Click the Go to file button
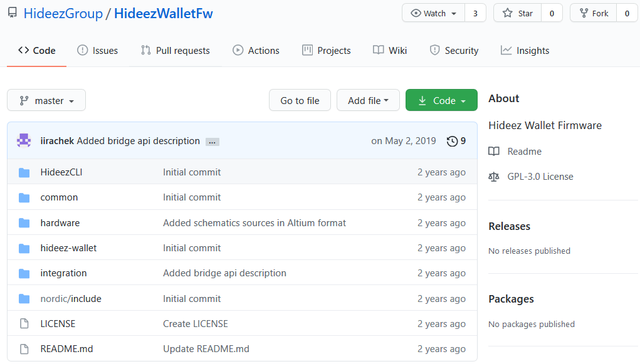 click(300, 100)
